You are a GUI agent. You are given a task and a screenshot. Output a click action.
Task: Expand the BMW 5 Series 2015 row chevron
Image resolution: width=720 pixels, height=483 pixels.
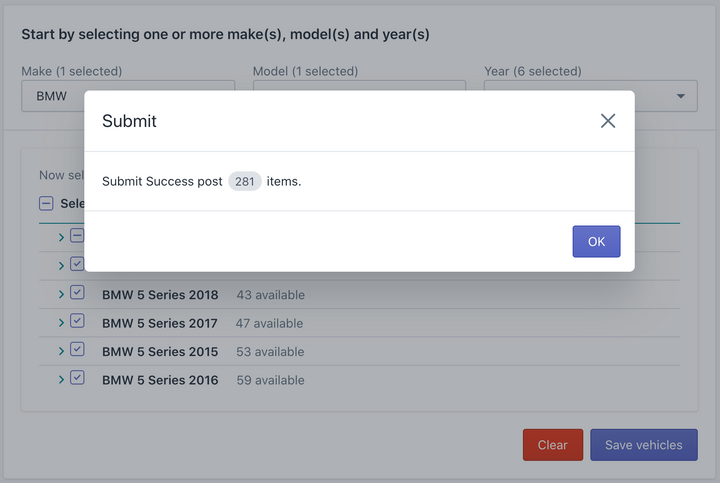[61, 351]
